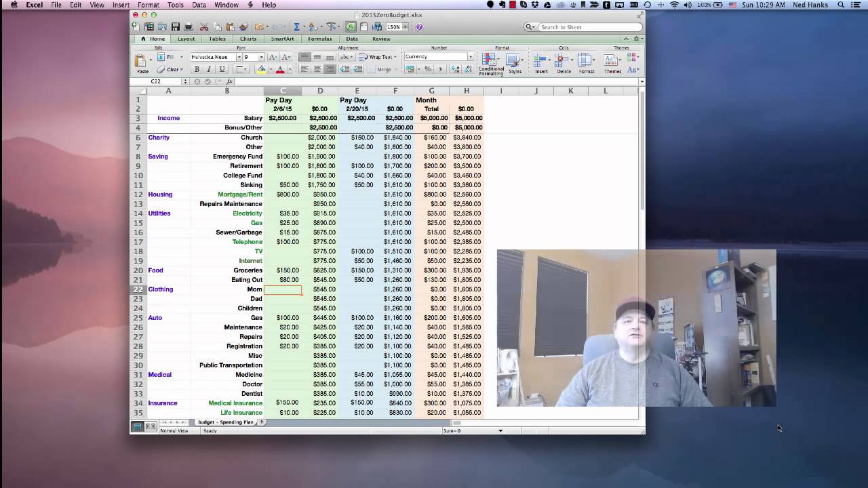Open the Format menu in menu bar
Screen dimensions: 868x488
click(x=149, y=5)
